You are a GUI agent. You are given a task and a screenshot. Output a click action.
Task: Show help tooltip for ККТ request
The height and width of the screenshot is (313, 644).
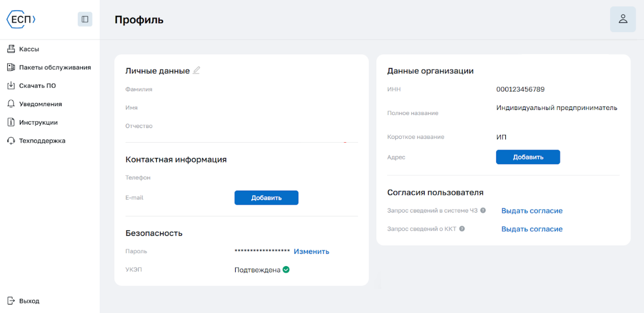pyautogui.click(x=462, y=229)
